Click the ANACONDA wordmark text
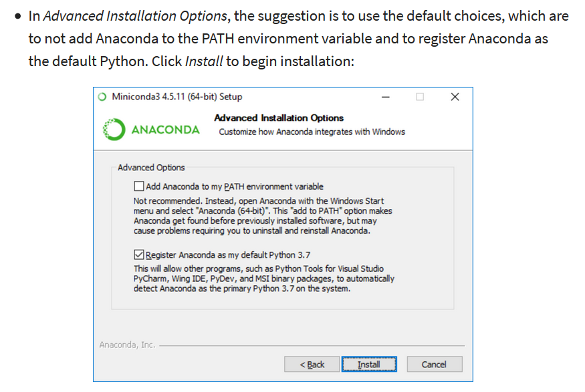Screen dimensions: 585x392 tap(166, 130)
